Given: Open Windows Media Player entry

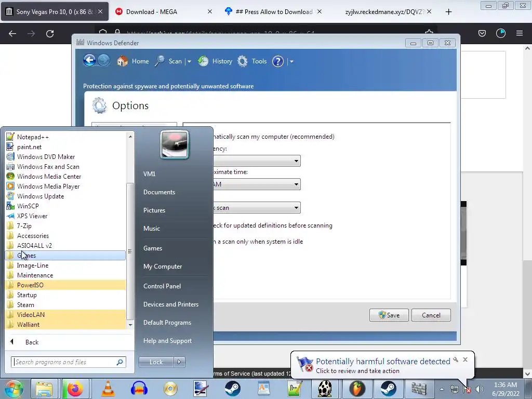Looking at the screenshot, I should [x=65, y=187].
